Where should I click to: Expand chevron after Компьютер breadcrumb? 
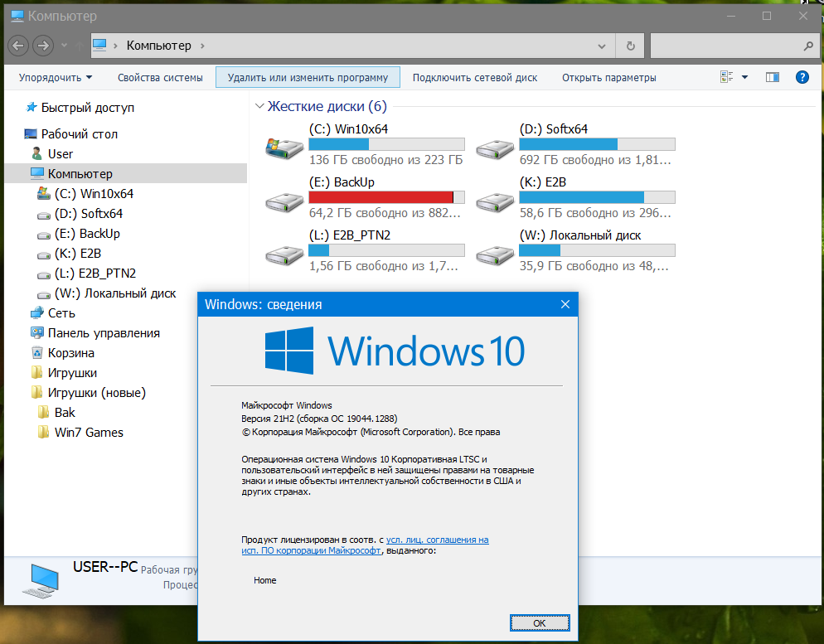pos(202,46)
